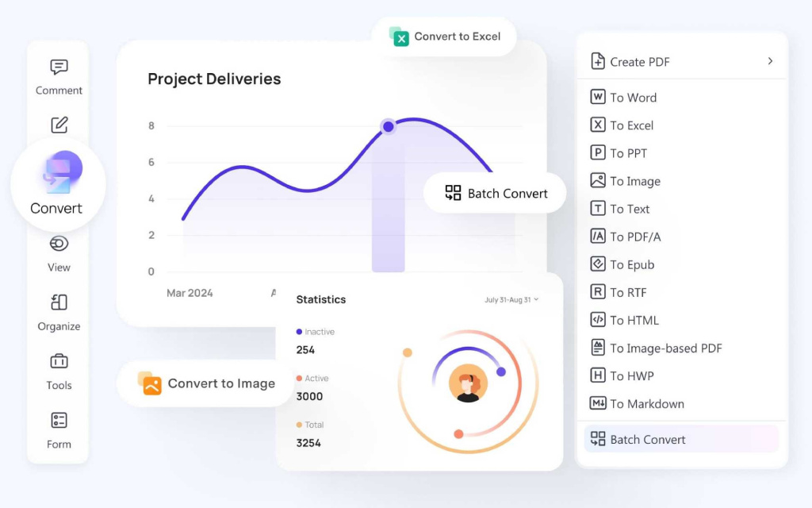
Task: Click the Mar 2024 axis label
Action: (190, 293)
